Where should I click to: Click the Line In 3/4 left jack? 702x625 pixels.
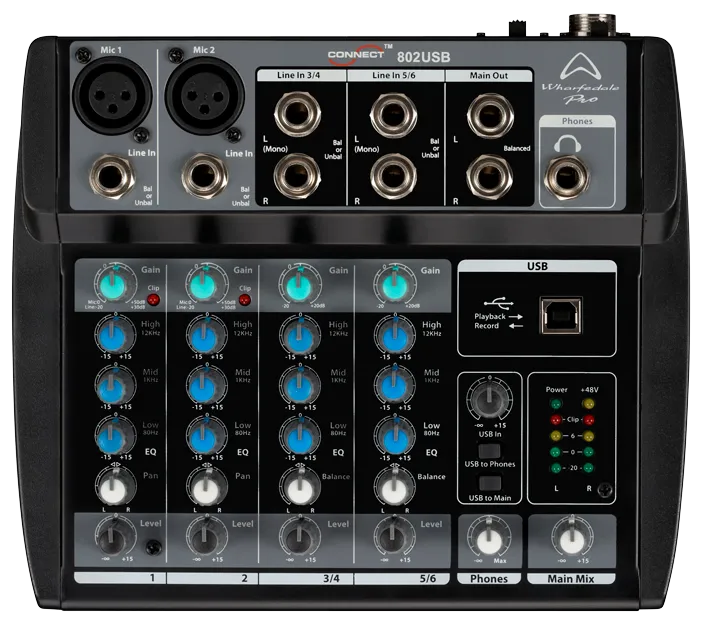(295, 111)
